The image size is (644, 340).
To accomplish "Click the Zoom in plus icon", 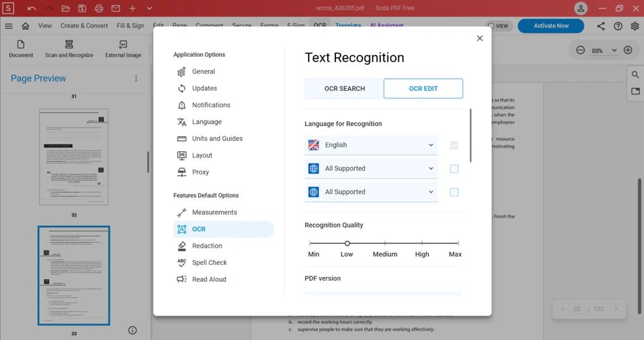I will pyautogui.click(x=628, y=50).
